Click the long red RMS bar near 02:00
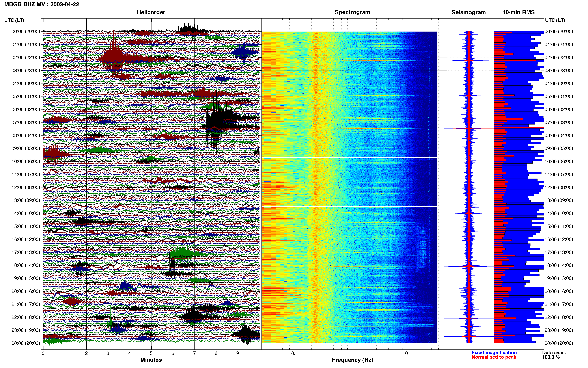 pos(515,60)
